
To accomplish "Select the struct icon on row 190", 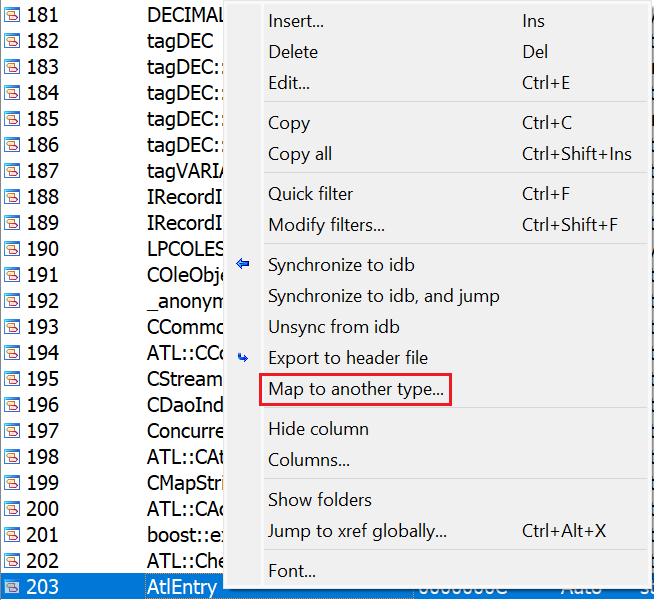I will click(12, 249).
